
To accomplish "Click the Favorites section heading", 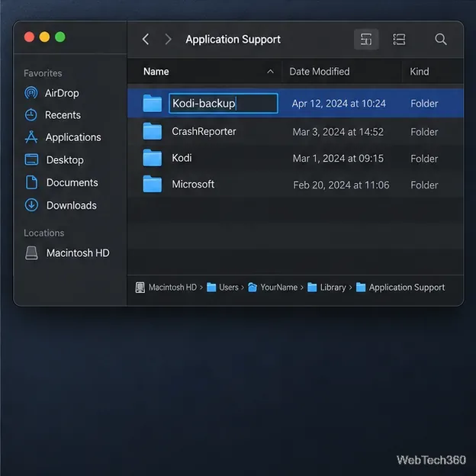I will tap(43, 73).
